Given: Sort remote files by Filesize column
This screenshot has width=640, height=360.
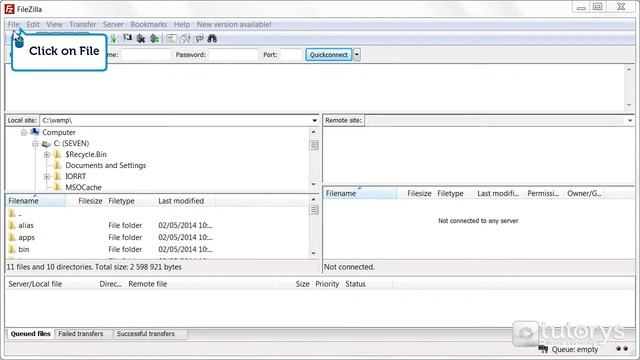Looking at the screenshot, I should [416, 193].
